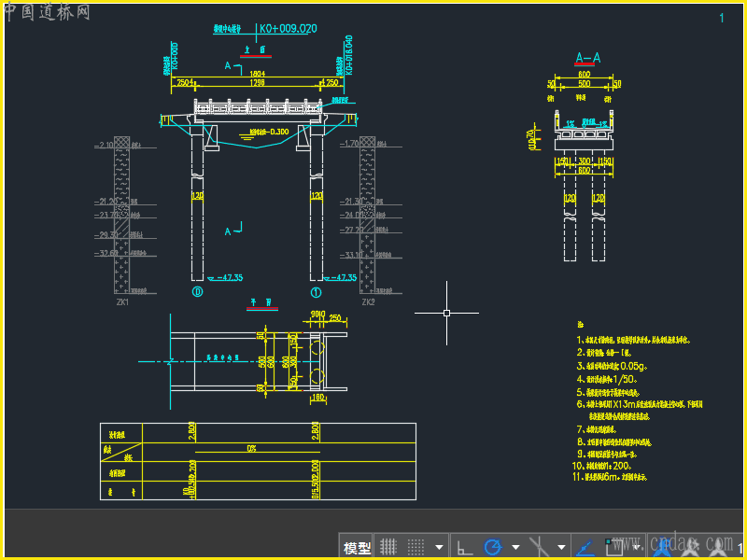747x560 pixels.
Task: Select the -32.60 layer elevation on ZK1
Action: [106, 253]
